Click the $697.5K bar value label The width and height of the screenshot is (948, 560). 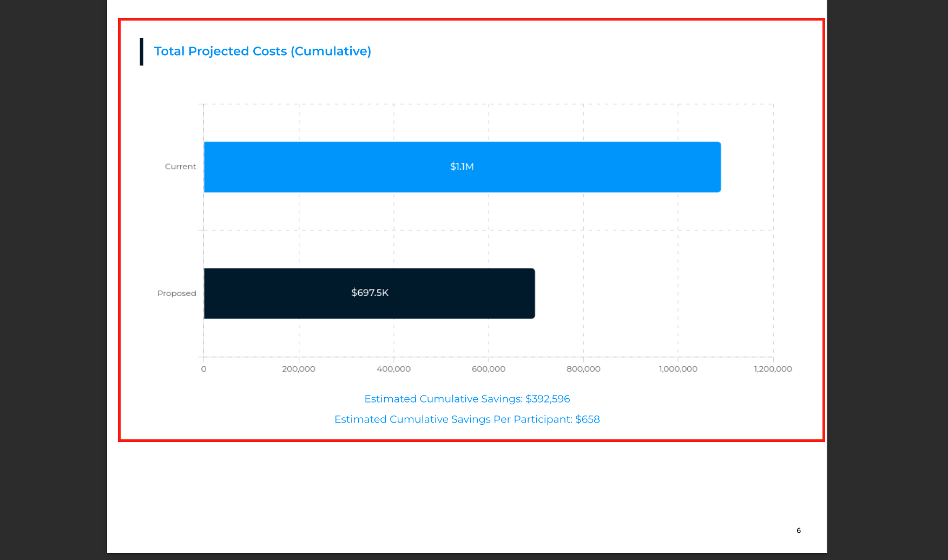pos(370,293)
